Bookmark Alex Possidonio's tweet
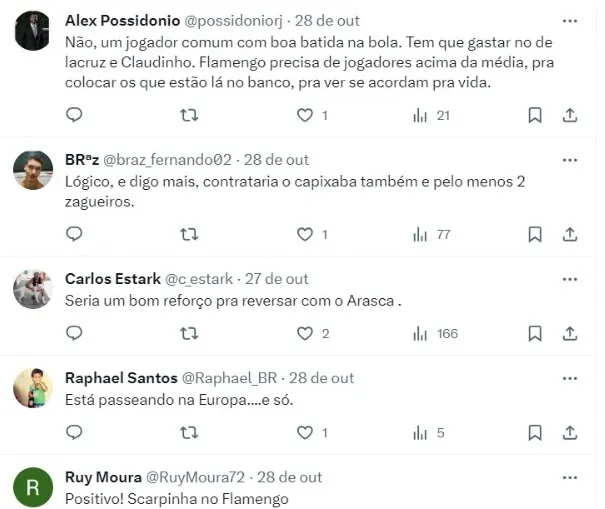605x509 pixels. 535,115
